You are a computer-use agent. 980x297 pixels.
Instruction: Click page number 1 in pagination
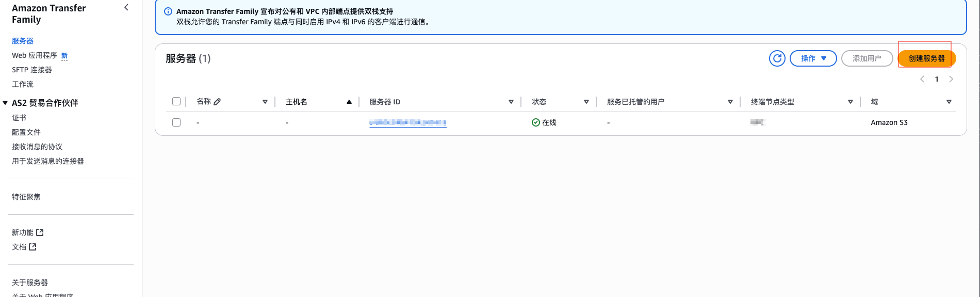tap(937, 79)
